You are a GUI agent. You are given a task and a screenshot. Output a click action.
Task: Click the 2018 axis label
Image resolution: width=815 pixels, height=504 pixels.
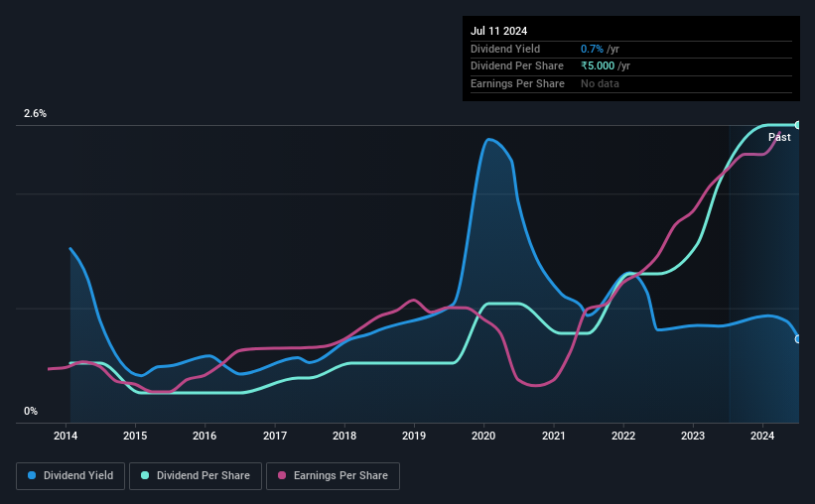click(344, 436)
